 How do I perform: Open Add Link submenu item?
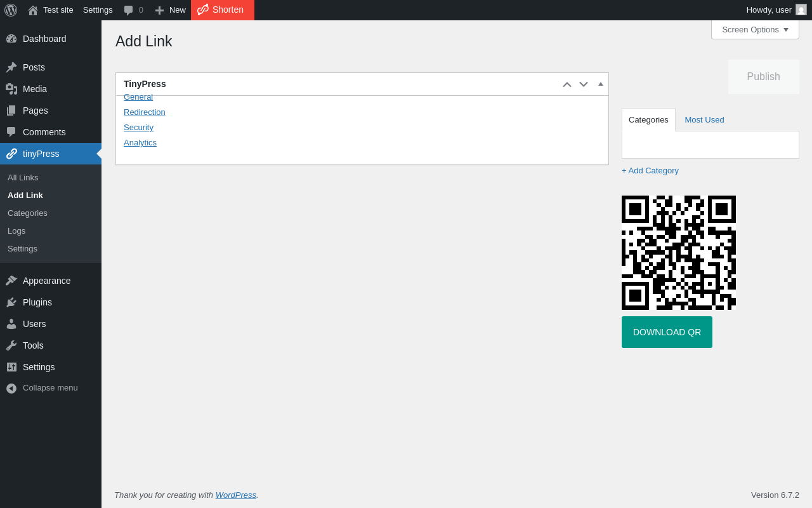[25, 196]
